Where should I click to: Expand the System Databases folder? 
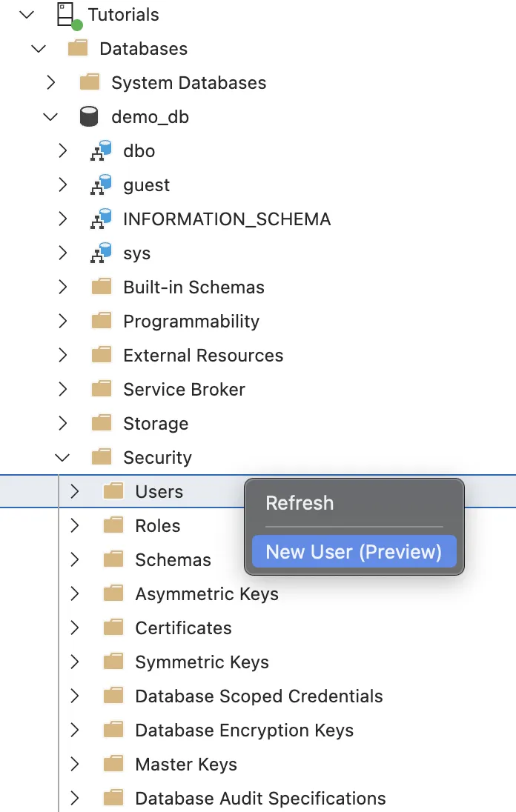pos(50,83)
